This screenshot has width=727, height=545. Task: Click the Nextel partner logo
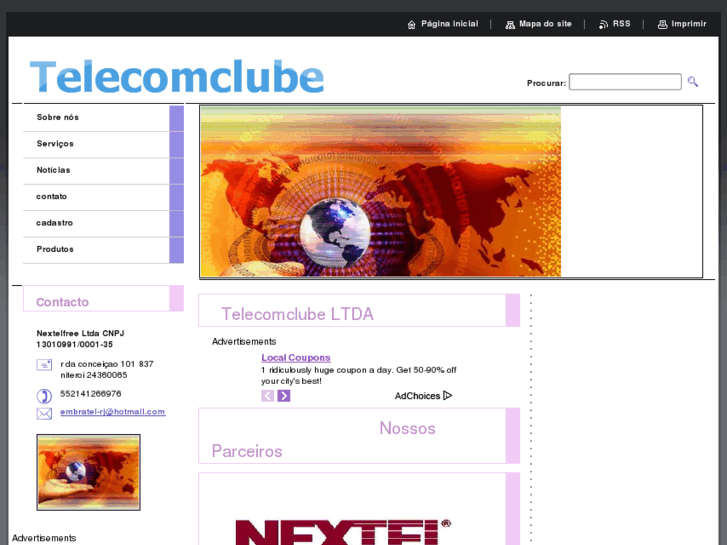pos(343,531)
